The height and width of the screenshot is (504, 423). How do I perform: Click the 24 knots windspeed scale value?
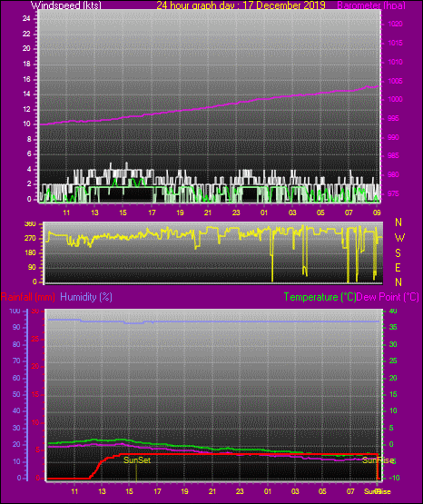point(26,19)
